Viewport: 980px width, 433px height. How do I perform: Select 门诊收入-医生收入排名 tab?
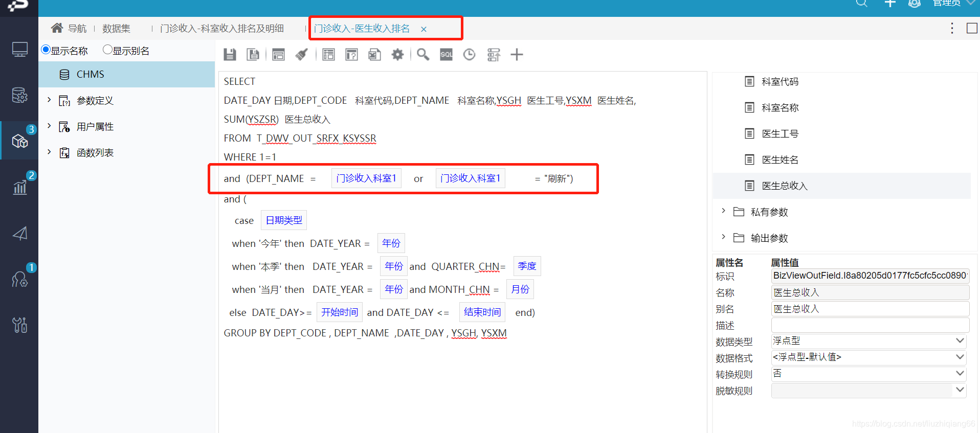[x=362, y=29]
